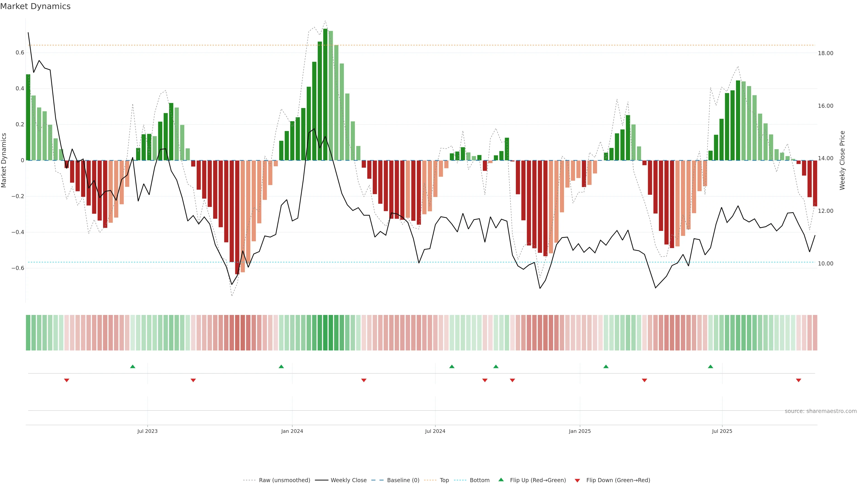Click the green flip-up marker just after Jul 2024
Screen dimensions: 868x488
(x=452, y=366)
